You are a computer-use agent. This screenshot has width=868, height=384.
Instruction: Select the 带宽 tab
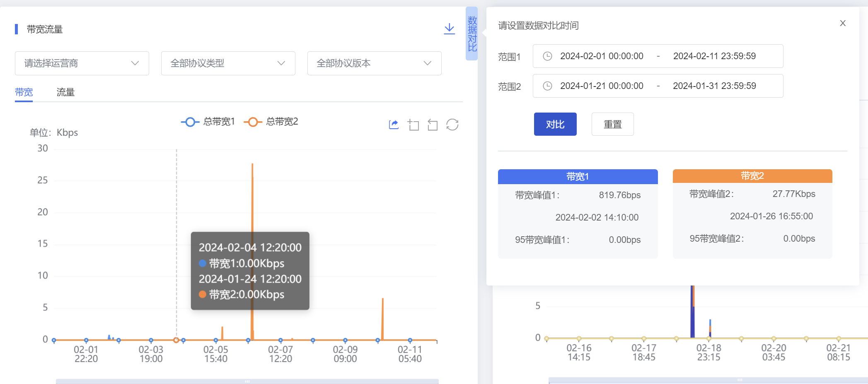24,92
